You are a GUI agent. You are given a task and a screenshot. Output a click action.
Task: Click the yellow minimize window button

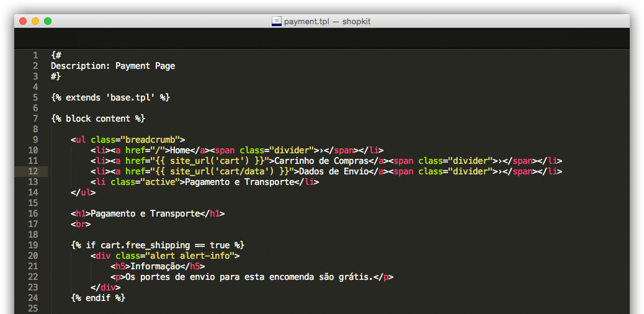pyautogui.click(x=35, y=21)
